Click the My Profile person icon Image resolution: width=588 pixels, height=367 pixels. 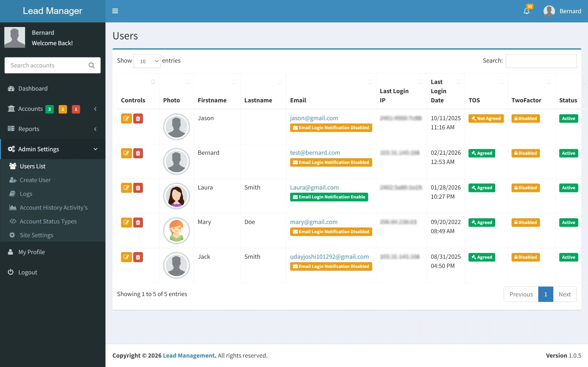[11, 252]
